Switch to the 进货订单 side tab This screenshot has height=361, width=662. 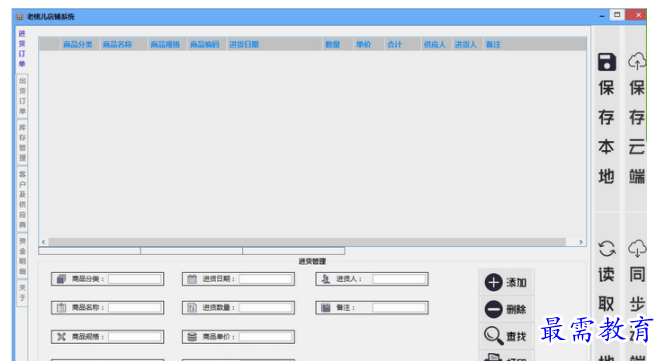[x=22, y=49]
